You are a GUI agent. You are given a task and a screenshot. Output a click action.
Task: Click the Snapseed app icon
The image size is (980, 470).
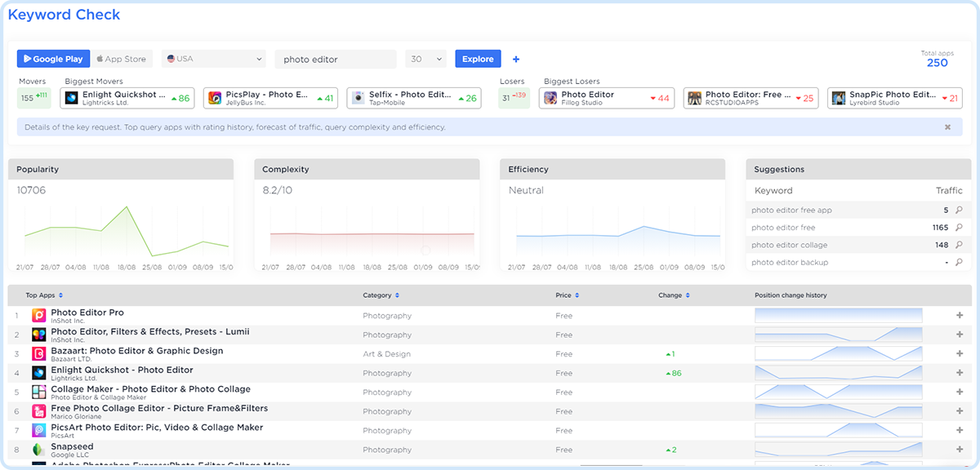[x=38, y=450]
